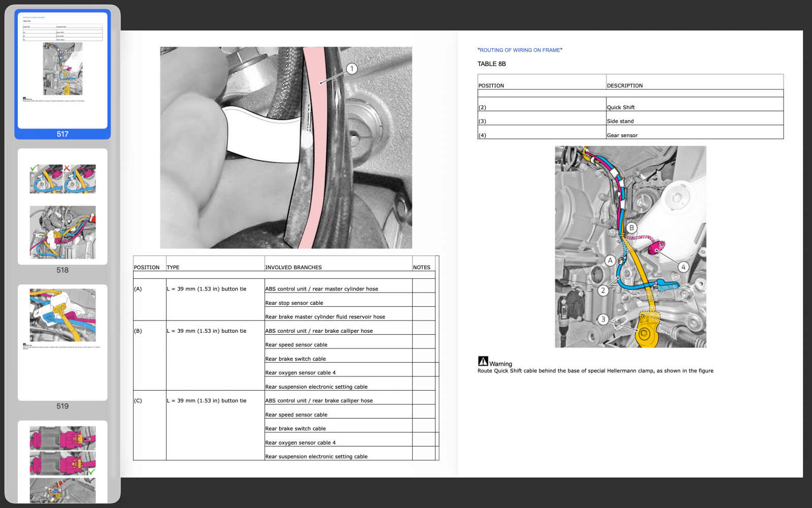The width and height of the screenshot is (812, 508).
Task: Click the "Gear sensor" table cell
Action: coord(622,135)
